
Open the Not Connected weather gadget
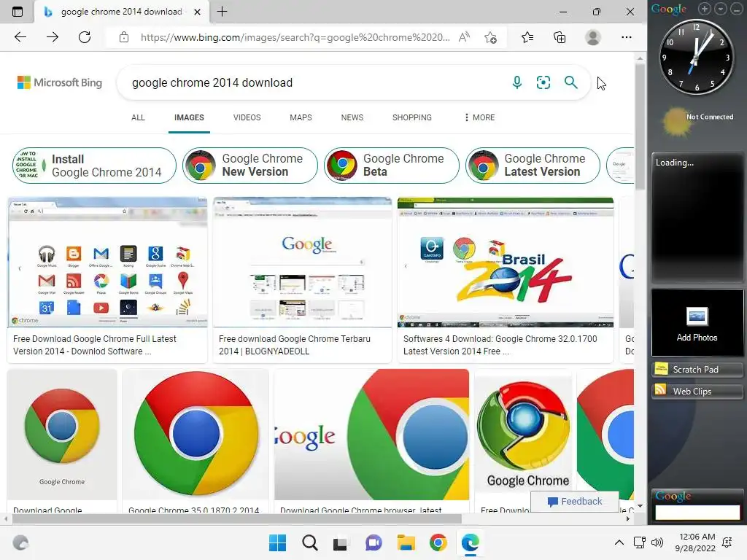[698, 122]
